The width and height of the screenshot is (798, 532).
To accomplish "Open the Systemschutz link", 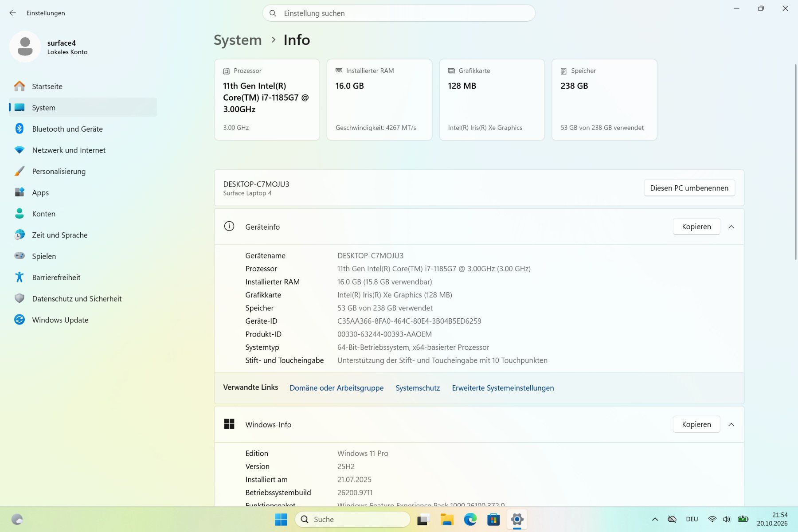I will coord(418,388).
